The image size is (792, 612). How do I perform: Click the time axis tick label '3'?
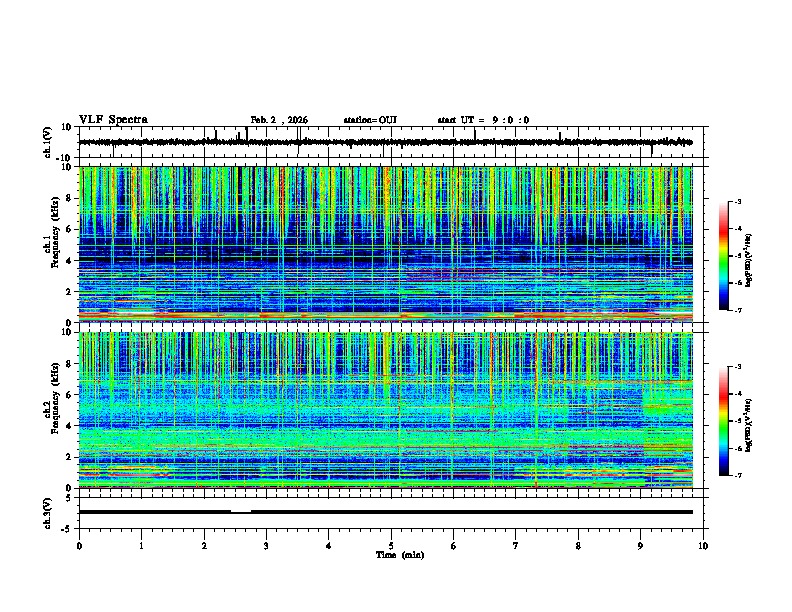(x=266, y=546)
